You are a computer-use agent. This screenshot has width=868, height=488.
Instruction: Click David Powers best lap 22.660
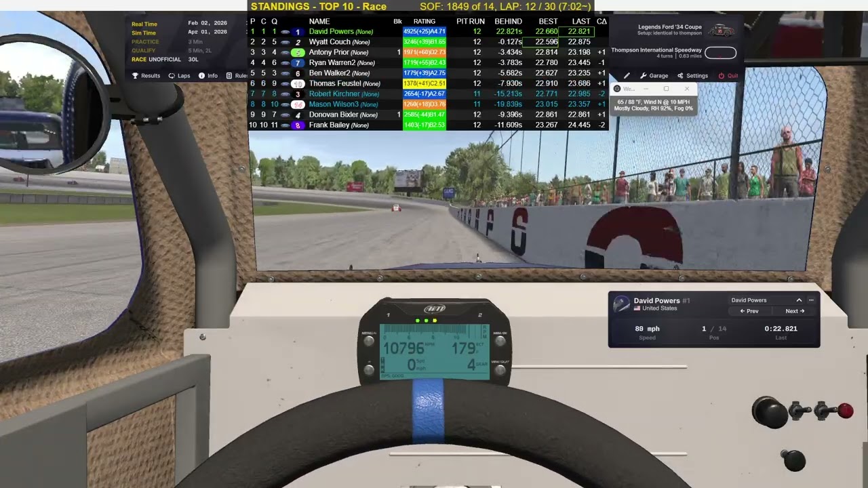click(x=547, y=32)
